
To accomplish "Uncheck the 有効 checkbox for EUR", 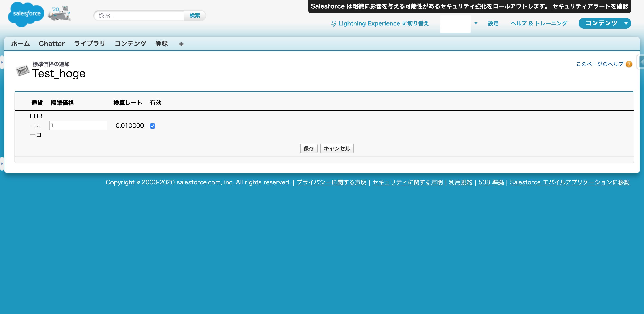I will (x=153, y=126).
